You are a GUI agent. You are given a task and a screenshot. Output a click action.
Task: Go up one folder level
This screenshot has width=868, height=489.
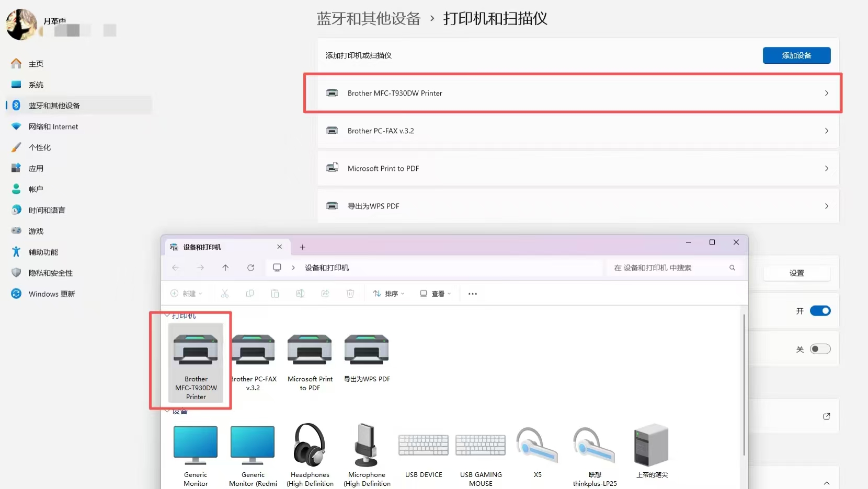click(225, 267)
